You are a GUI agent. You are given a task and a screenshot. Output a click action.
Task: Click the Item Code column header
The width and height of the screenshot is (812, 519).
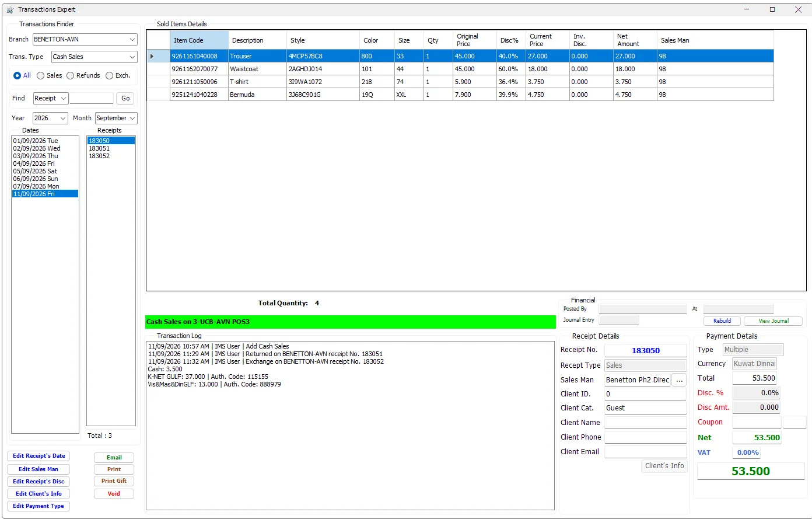coord(199,40)
